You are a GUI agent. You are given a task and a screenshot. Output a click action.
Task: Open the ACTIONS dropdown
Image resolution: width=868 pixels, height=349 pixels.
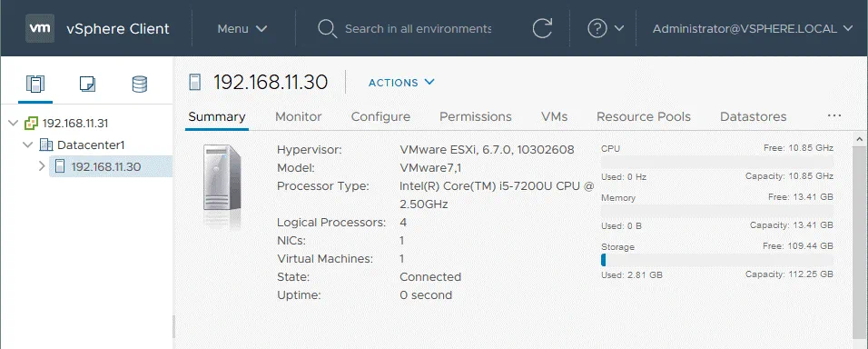[401, 82]
